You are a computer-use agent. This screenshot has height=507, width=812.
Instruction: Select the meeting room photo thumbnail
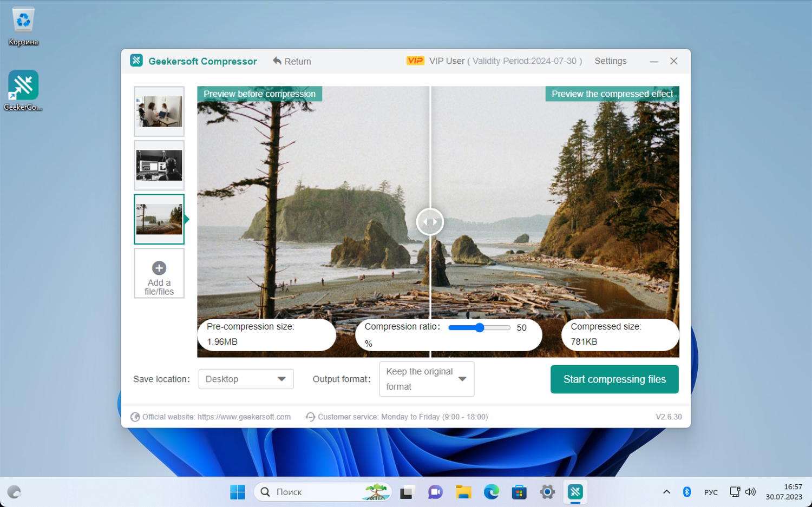tap(159, 111)
